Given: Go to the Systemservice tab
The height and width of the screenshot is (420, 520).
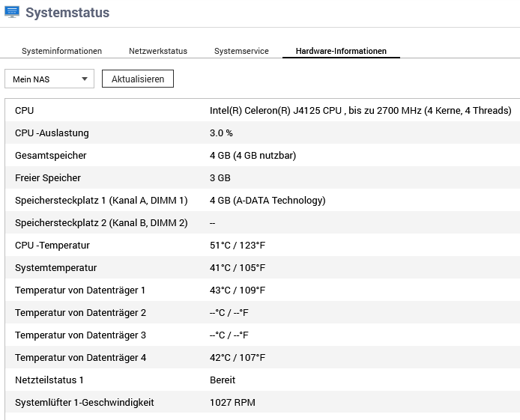Looking at the screenshot, I should tap(241, 51).
